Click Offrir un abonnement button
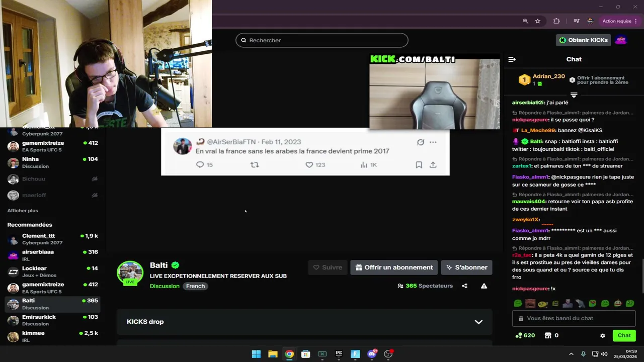 394,267
